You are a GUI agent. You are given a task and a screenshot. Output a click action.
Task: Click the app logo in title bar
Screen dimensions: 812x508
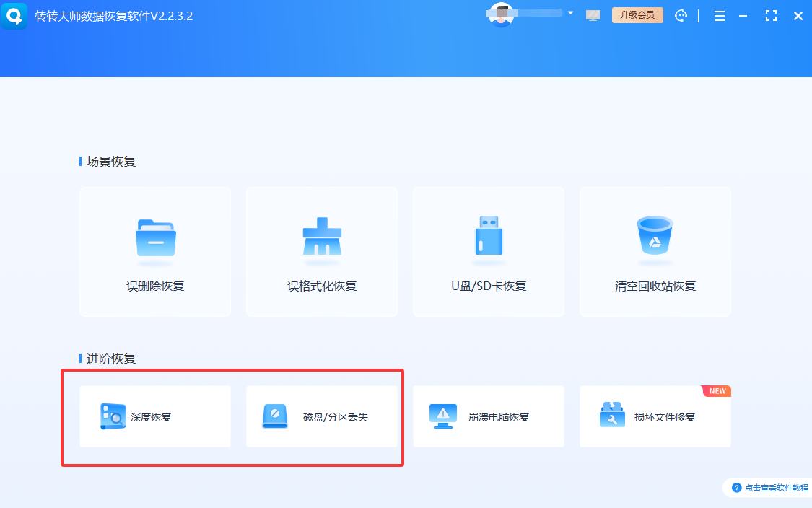[14, 16]
